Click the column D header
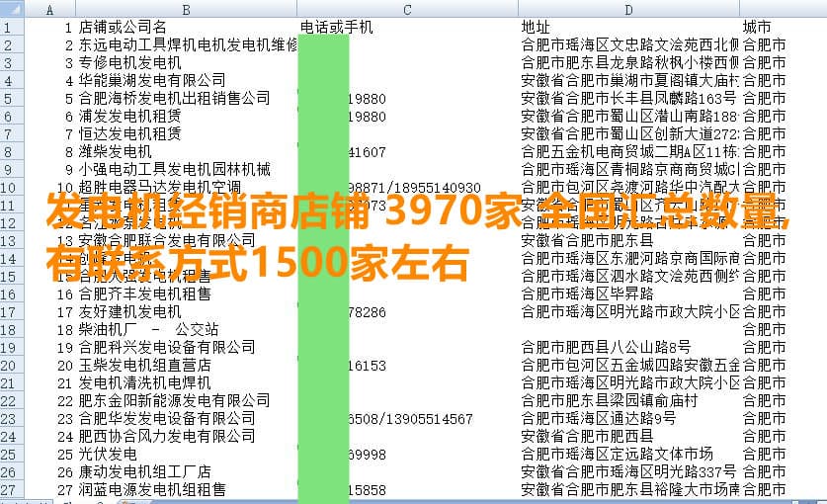 pyautogui.click(x=628, y=9)
